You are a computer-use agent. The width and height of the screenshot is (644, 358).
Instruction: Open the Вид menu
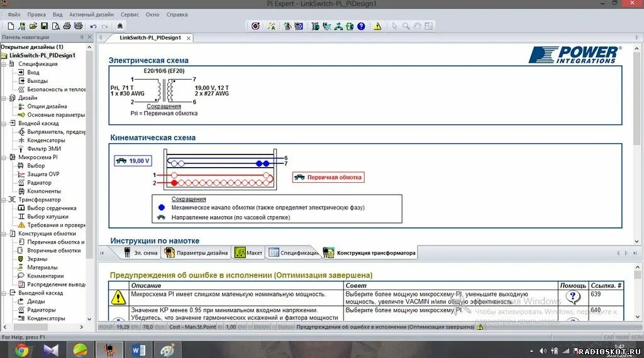[x=57, y=14]
